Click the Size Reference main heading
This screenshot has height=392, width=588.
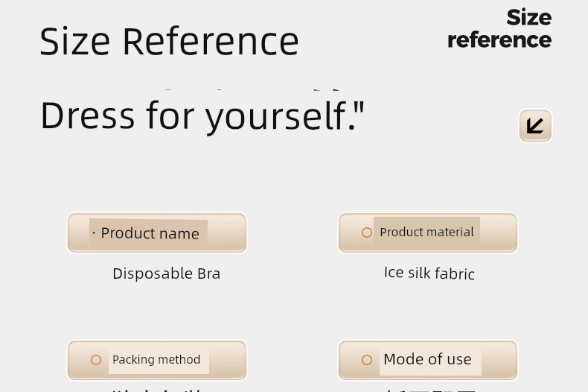coord(169,41)
